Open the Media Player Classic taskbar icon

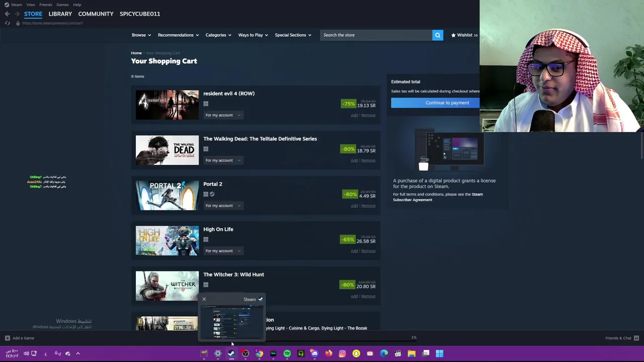pyautogui.click(x=397, y=353)
